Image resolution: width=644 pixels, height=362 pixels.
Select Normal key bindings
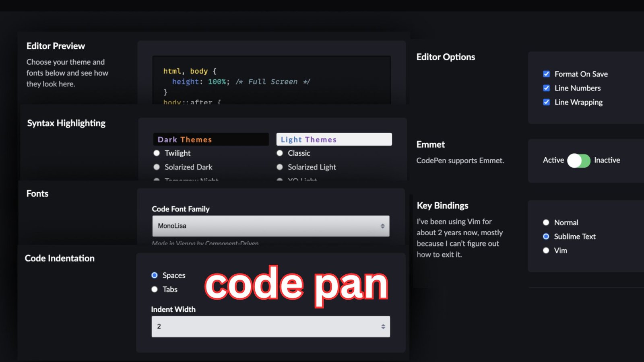546,222
